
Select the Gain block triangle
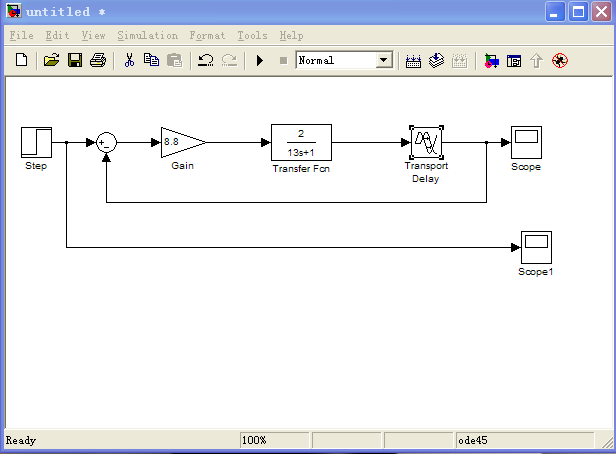[181, 143]
